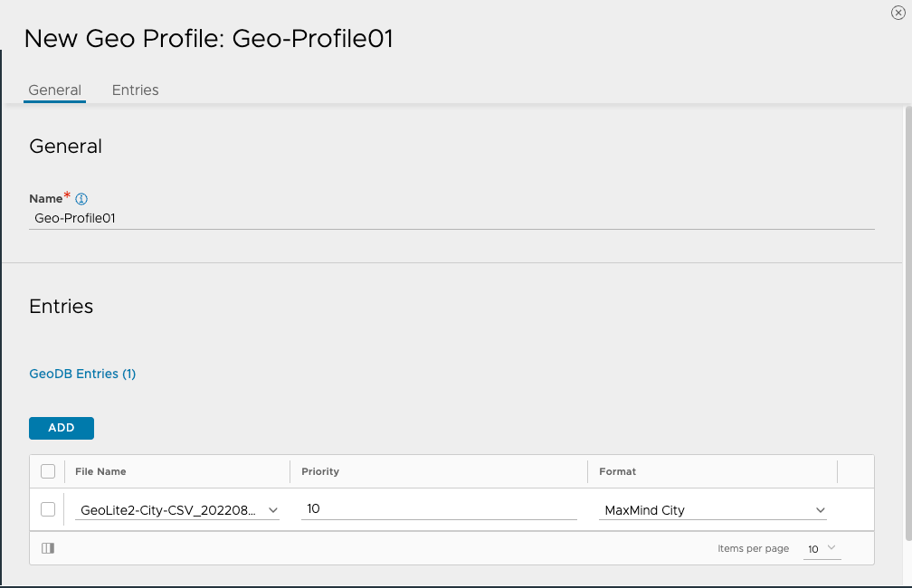The width and height of the screenshot is (912, 588).
Task: Click the General section heading
Action: tap(66, 146)
